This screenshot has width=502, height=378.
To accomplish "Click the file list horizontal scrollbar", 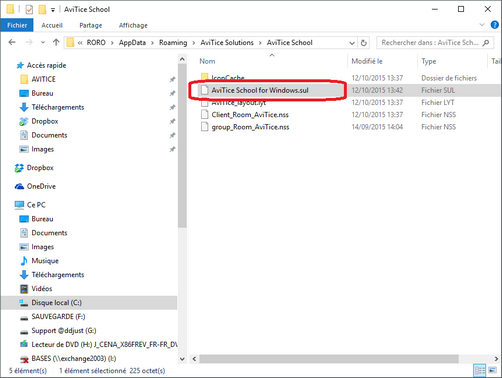I will coord(329,359).
